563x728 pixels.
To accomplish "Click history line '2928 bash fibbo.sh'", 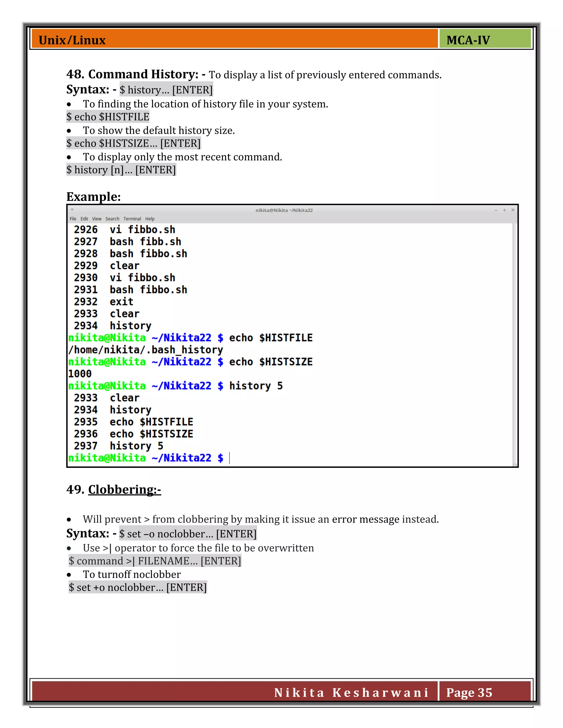I will [x=130, y=254].
